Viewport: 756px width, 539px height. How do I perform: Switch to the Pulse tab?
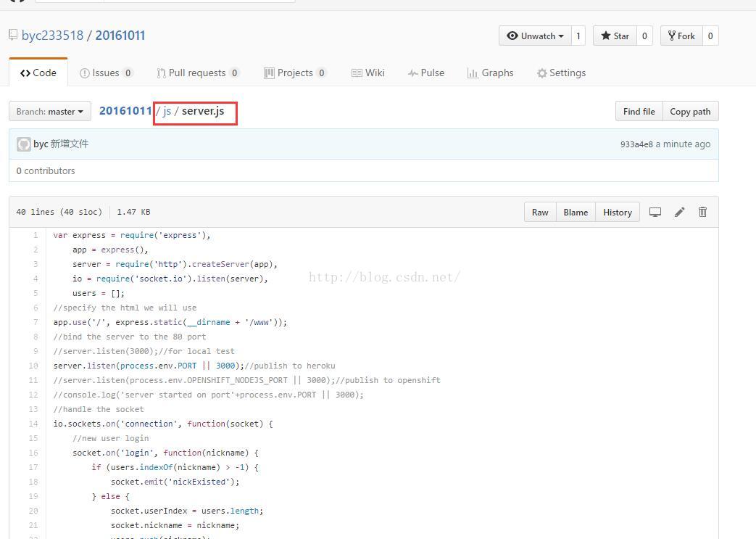pos(426,73)
